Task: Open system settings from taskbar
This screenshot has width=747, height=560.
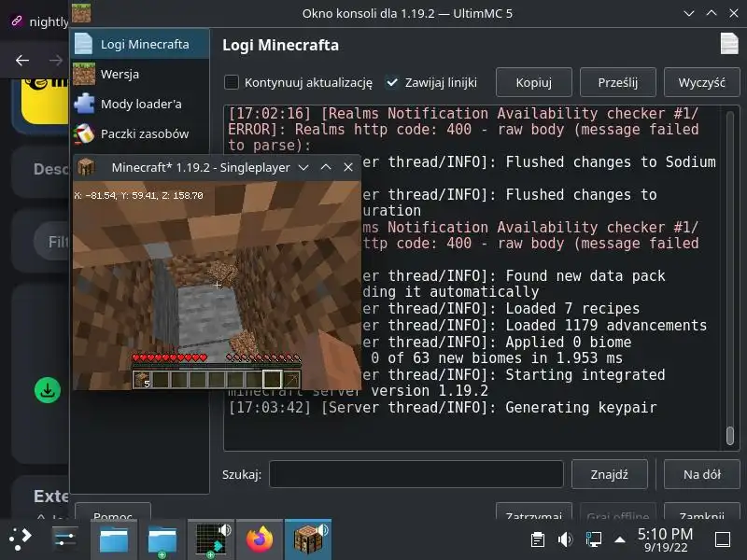Action: pyautogui.click(x=64, y=539)
